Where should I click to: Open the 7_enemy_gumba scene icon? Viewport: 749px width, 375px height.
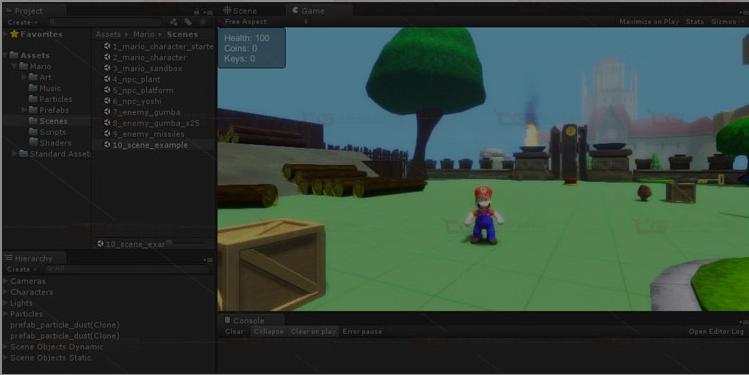point(107,112)
